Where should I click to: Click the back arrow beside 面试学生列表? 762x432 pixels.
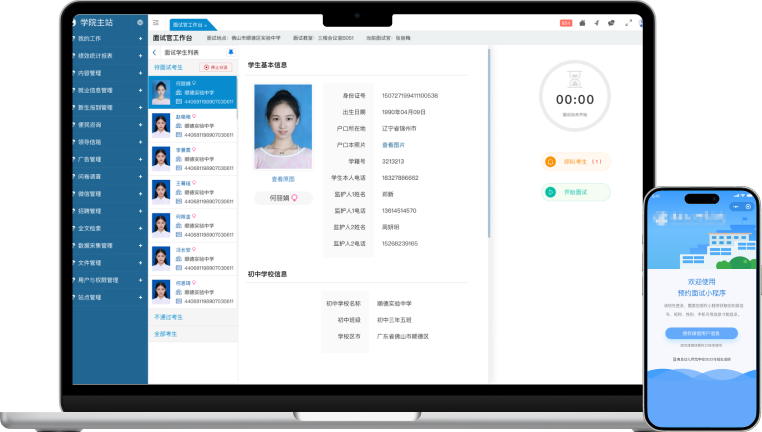(155, 52)
